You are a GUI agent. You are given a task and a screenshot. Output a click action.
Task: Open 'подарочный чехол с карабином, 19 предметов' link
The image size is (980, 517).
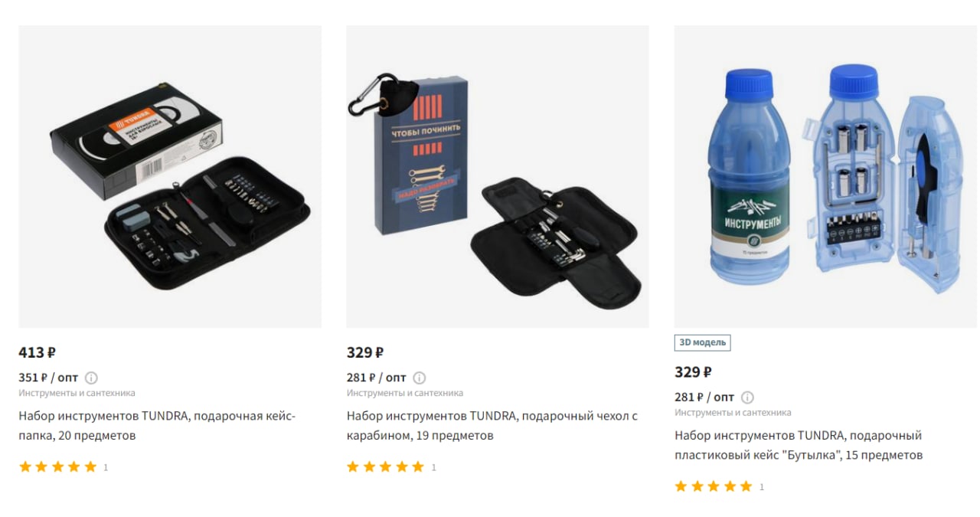tap(492, 426)
